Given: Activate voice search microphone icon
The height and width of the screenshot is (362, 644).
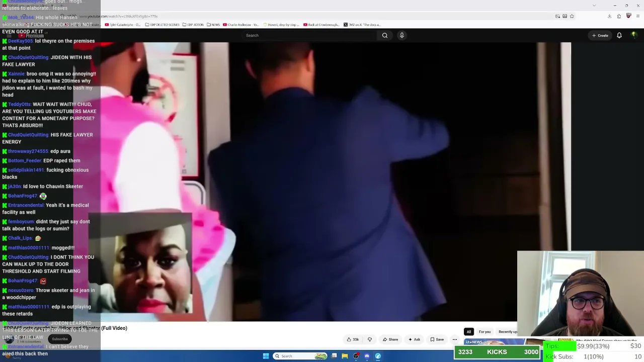Looking at the screenshot, I should [401, 35].
